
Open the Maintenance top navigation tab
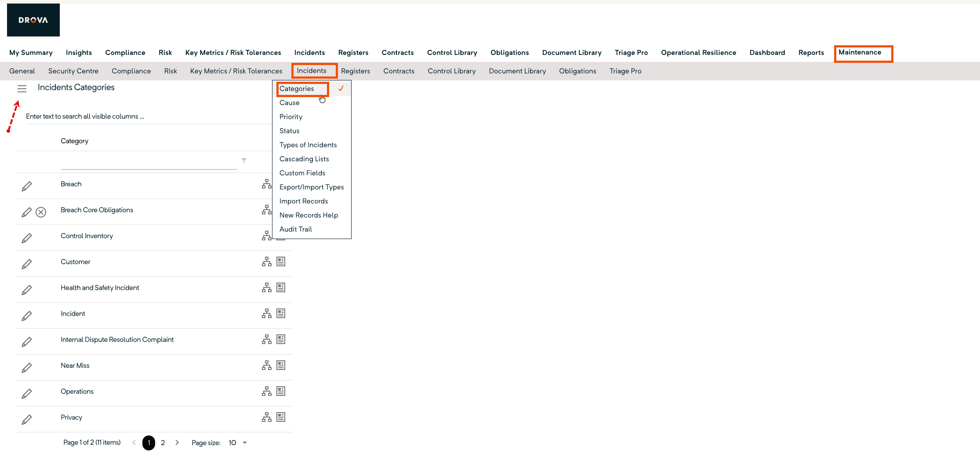coord(860,52)
